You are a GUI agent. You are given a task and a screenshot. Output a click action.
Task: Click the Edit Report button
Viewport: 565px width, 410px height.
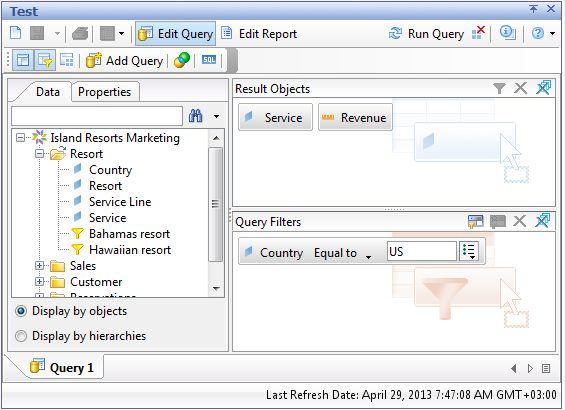coord(259,34)
